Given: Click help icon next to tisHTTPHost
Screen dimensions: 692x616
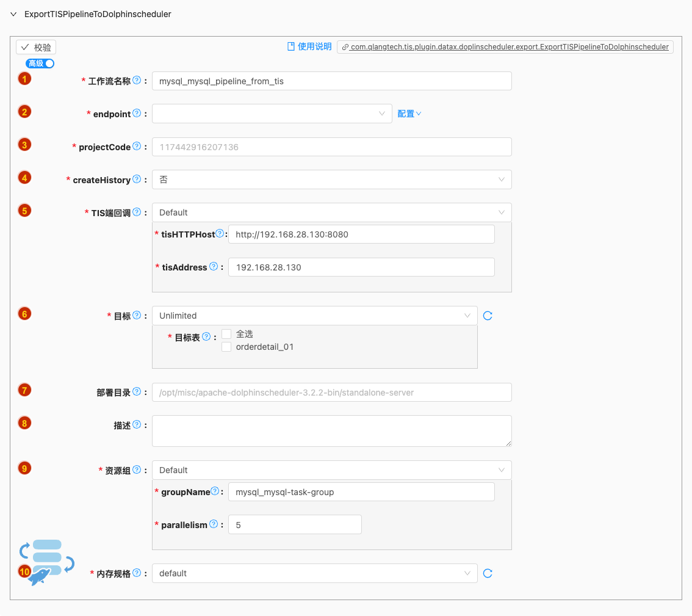Looking at the screenshot, I should coord(220,234).
